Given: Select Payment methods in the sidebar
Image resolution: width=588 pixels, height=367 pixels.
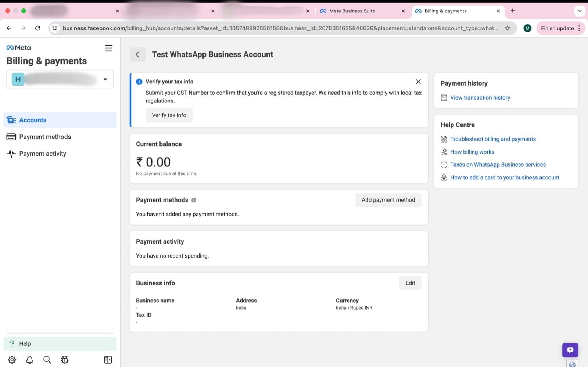Looking at the screenshot, I should click(x=45, y=137).
